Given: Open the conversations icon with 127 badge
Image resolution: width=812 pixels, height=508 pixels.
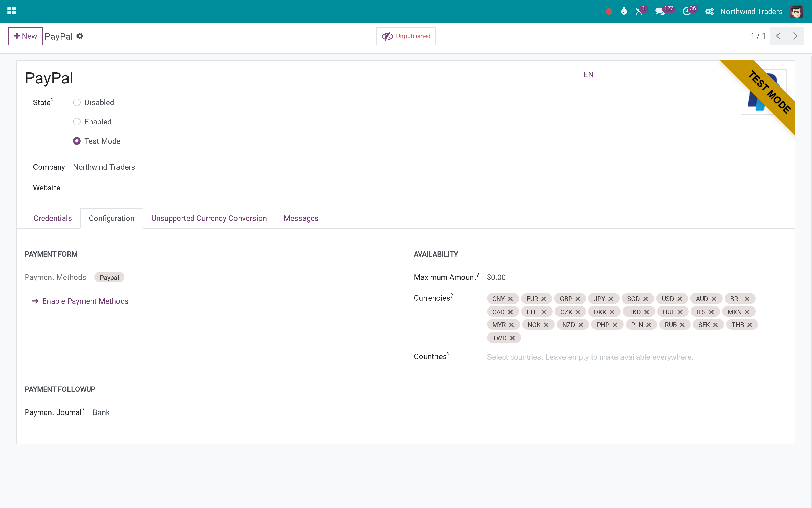Looking at the screenshot, I should [x=660, y=11].
